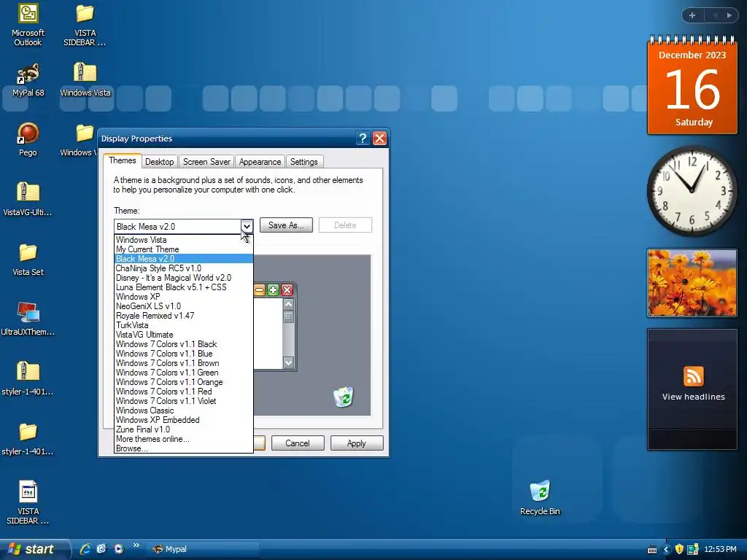Select Zune Final v1.0 theme
Screen dimensions: 747x560
[x=183, y=429]
